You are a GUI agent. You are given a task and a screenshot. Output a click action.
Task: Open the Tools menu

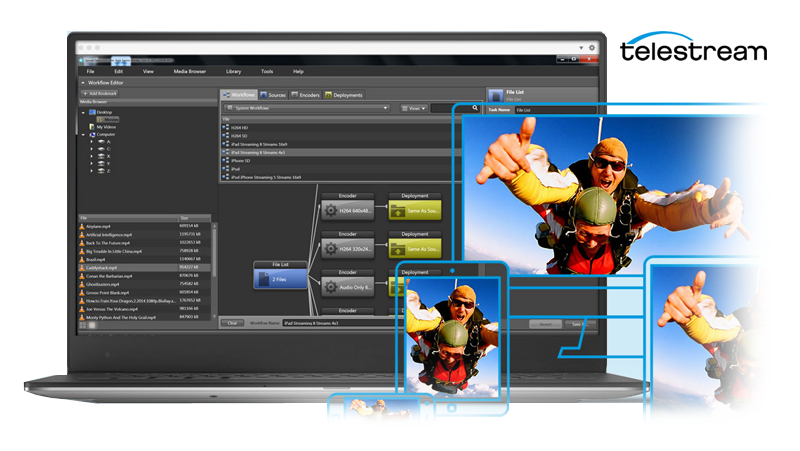[x=267, y=71]
